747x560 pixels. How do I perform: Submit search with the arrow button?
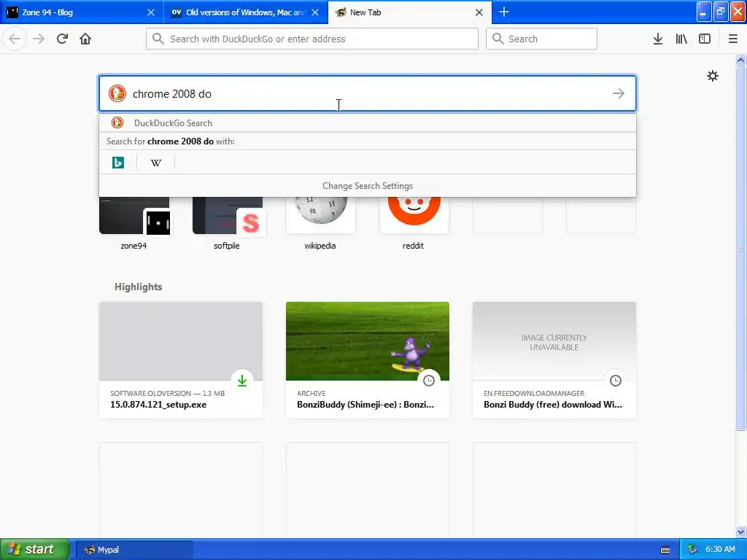point(619,93)
